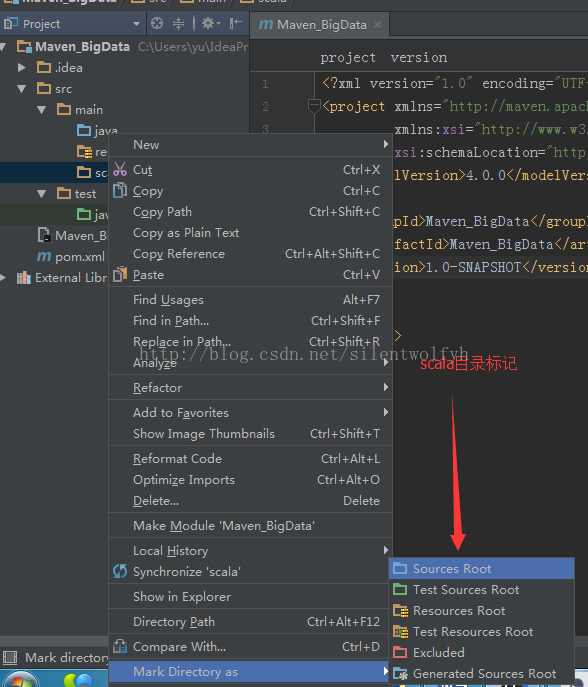
Task: Select the java folder under main
Action: pyautogui.click(x=97, y=130)
